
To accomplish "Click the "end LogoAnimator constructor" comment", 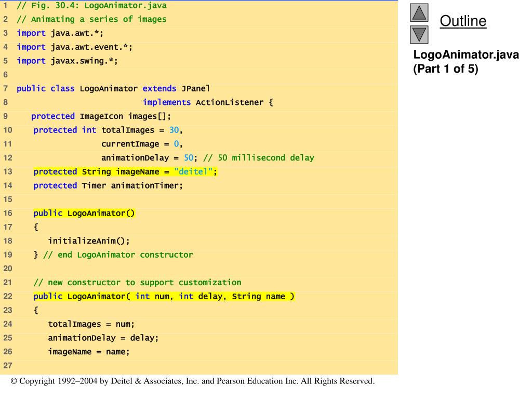I will click(118, 255).
